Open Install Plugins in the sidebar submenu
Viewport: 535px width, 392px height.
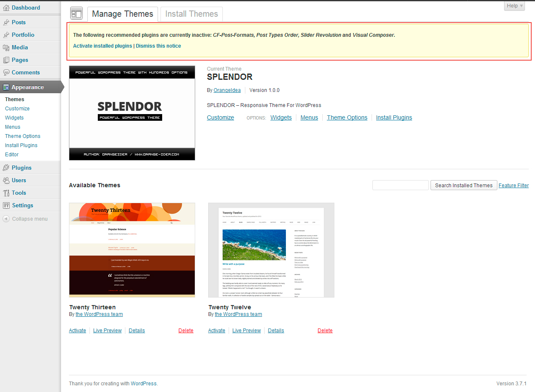[x=21, y=145]
